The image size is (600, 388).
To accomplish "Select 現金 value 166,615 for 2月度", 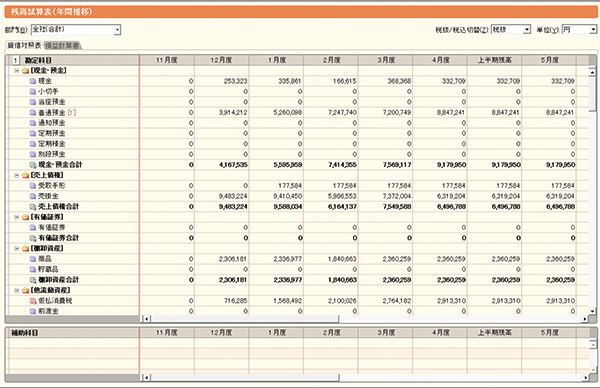I will point(344,81).
